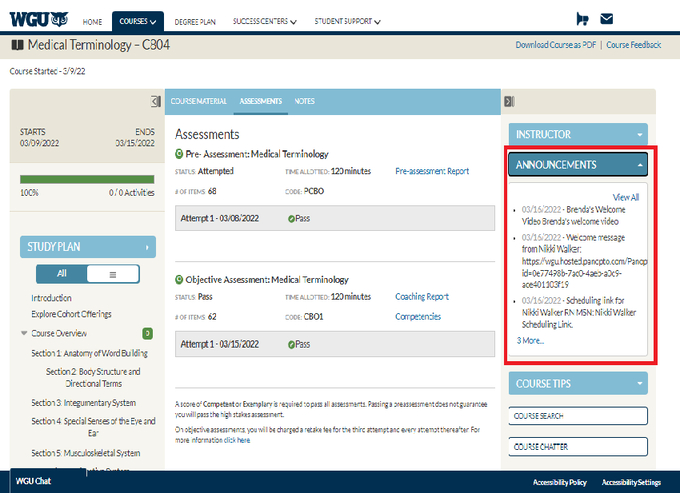This screenshot has height=493, width=680.
Task: Open the Course Material tab
Action: 199,101
